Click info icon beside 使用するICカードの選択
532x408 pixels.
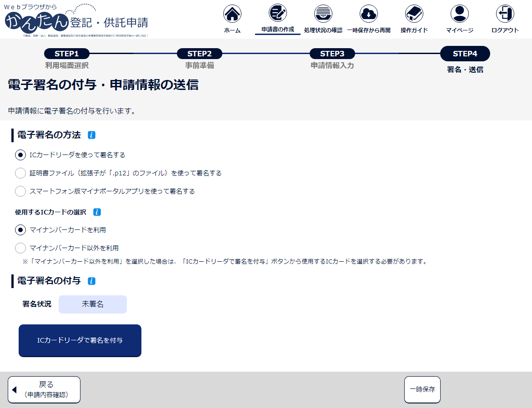pyautogui.click(x=97, y=212)
